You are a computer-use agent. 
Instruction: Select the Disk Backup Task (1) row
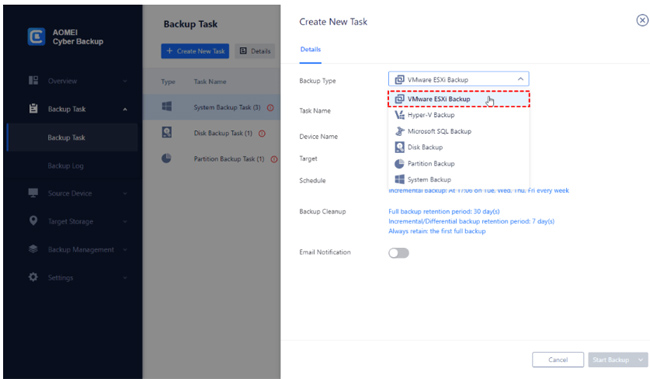coord(212,133)
